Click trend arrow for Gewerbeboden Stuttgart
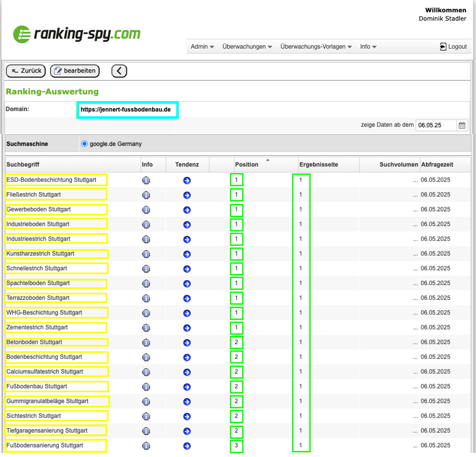The height and width of the screenshot is (457, 476). (187, 210)
